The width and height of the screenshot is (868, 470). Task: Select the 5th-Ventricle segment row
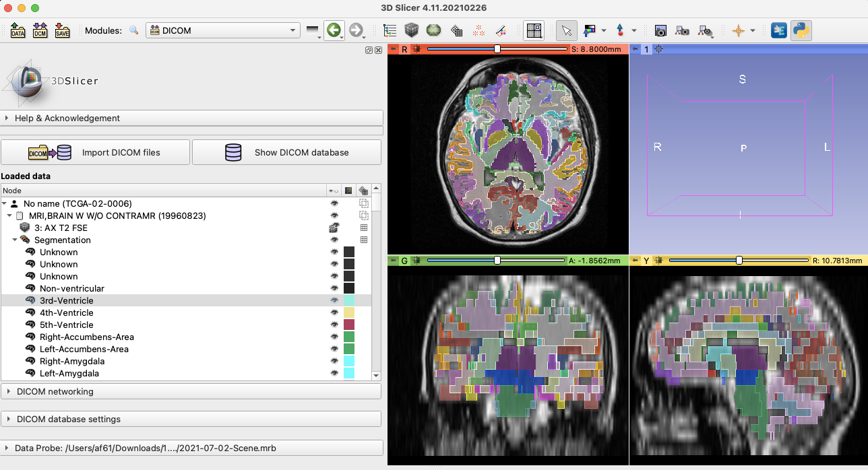pyautogui.click(x=186, y=325)
